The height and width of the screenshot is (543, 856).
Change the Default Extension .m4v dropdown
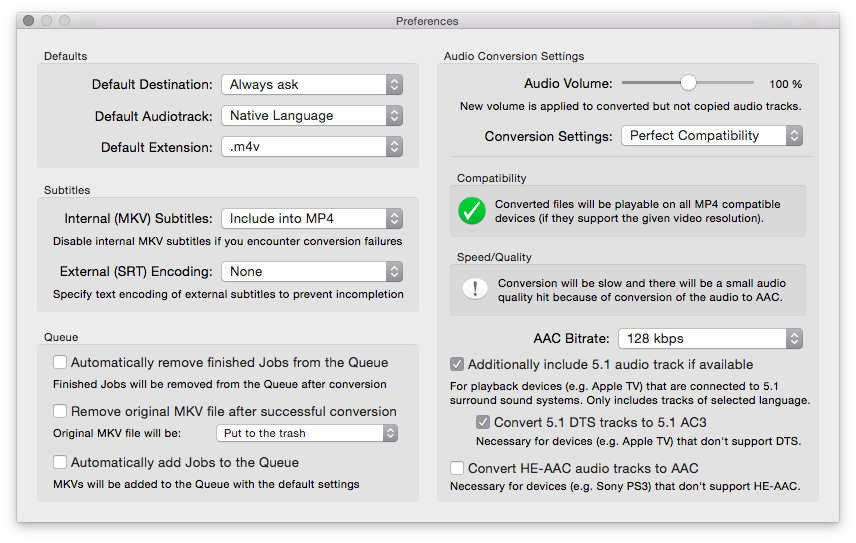pyautogui.click(x=312, y=147)
